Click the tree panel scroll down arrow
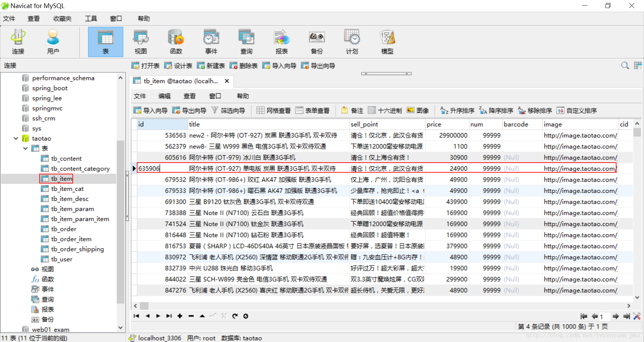This screenshot has height=342, width=644. [x=120, y=328]
